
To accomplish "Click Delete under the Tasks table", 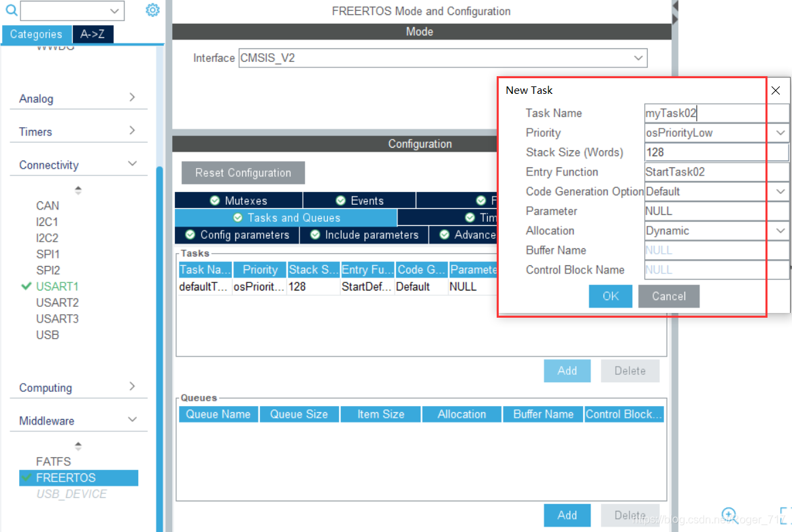I will point(630,371).
